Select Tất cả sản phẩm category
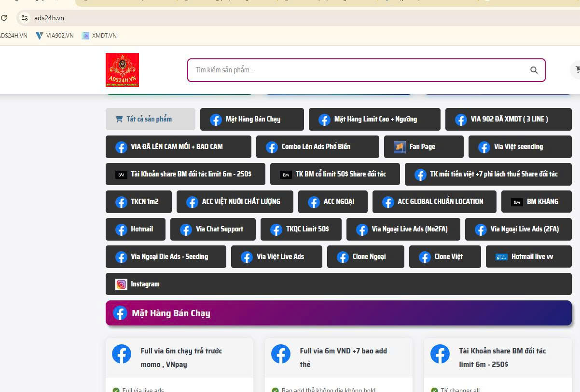The height and width of the screenshot is (392, 580). 151,119
